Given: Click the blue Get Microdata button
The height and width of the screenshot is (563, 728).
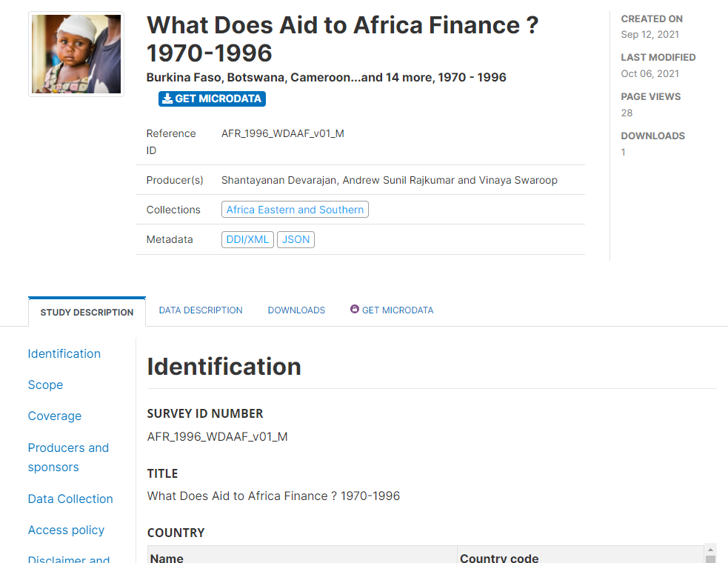Looking at the screenshot, I should [x=212, y=99].
